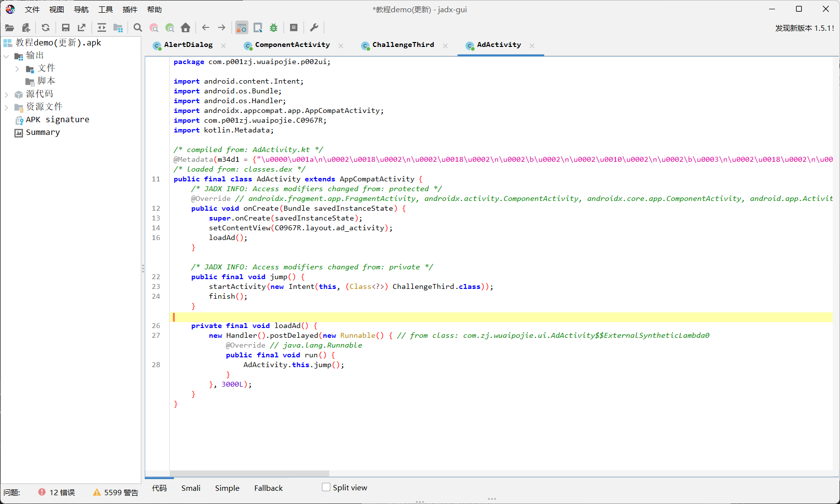This screenshot has height=504, width=840.
Task: Close the ComponentActivity tab
Action: pyautogui.click(x=341, y=45)
